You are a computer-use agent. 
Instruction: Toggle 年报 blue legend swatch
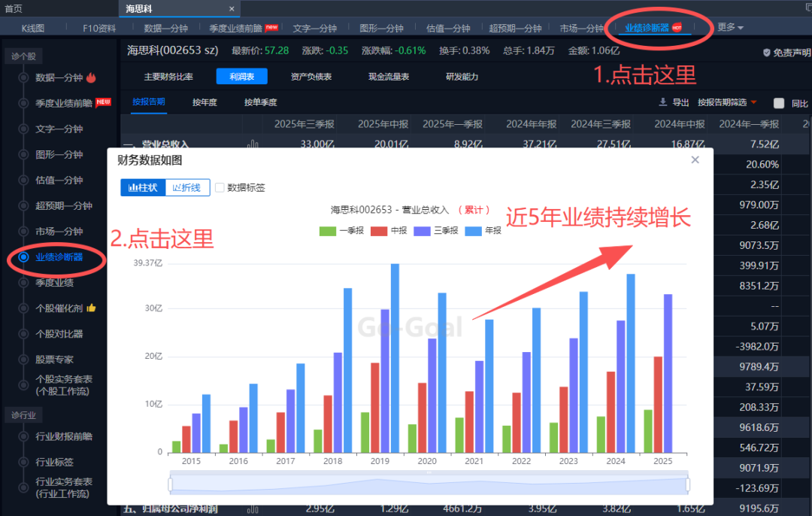pyautogui.click(x=474, y=231)
